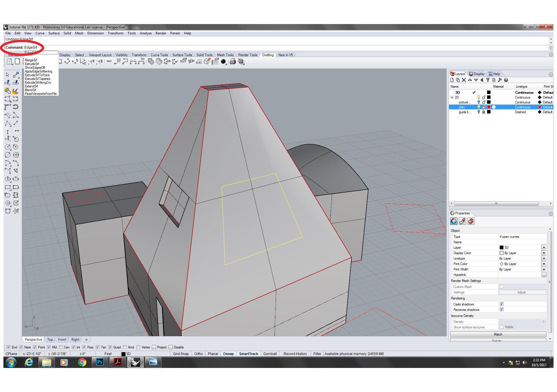Collapse the 2D layer tree
557x392 pixels.
pos(452,97)
